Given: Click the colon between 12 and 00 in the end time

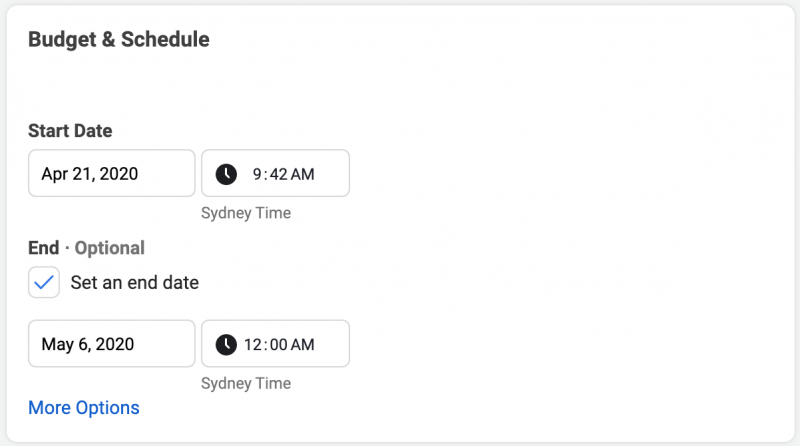Looking at the screenshot, I should click(x=266, y=345).
